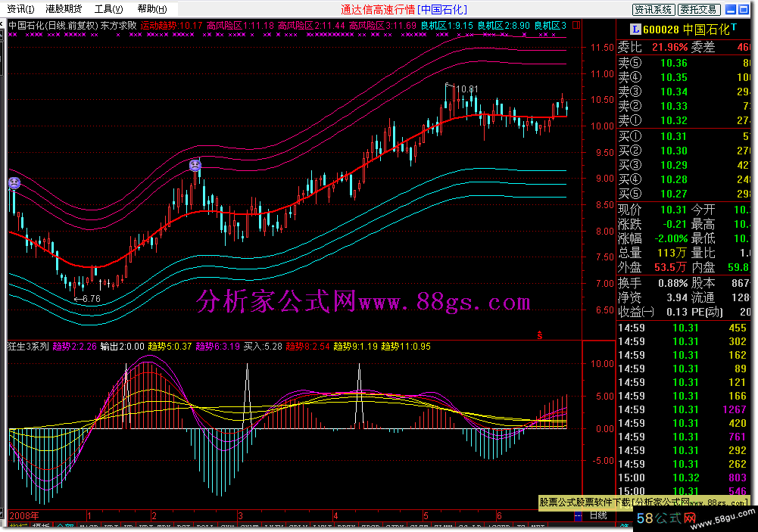Open the 工具(V) menu
Screen dimensions: 758x532
pos(108,8)
